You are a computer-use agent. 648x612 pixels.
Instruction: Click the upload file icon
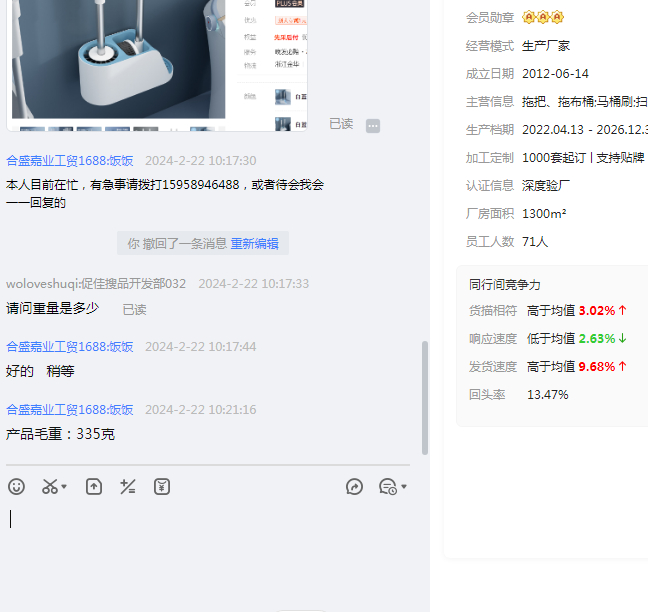coord(94,486)
